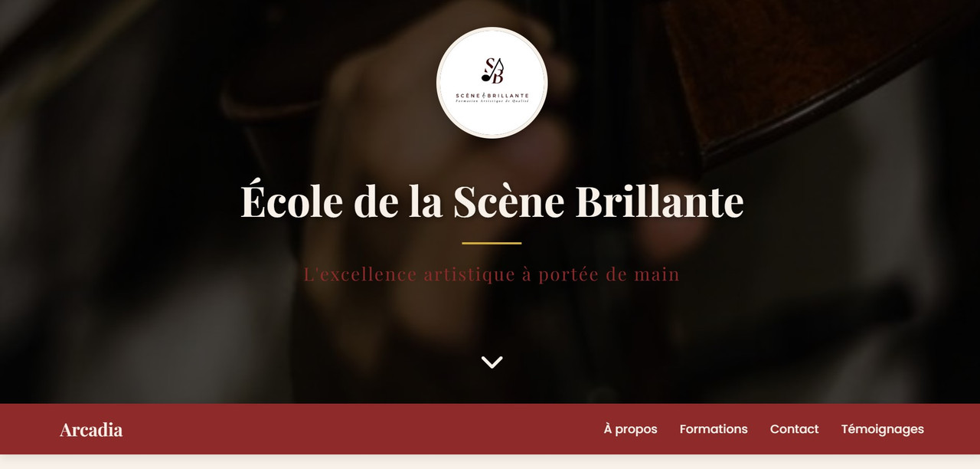Click the circular Scène Brillante logo
The height and width of the screenshot is (469, 980).
[x=492, y=83]
